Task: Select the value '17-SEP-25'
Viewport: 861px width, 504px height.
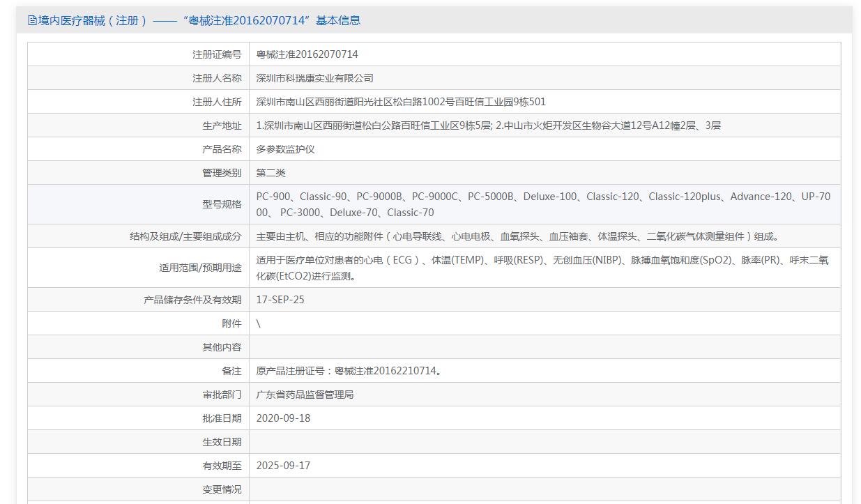Action: (x=280, y=300)
